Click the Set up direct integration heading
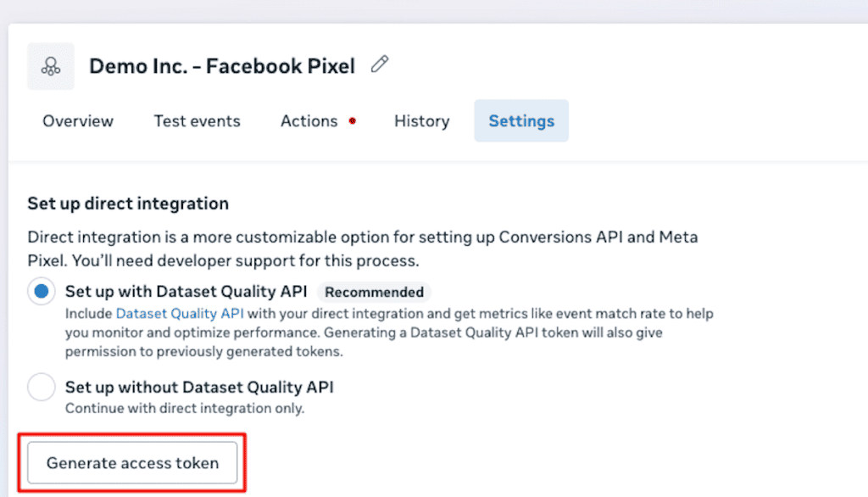The height and width of the screenshot is (497, 868). coord(128,204)
